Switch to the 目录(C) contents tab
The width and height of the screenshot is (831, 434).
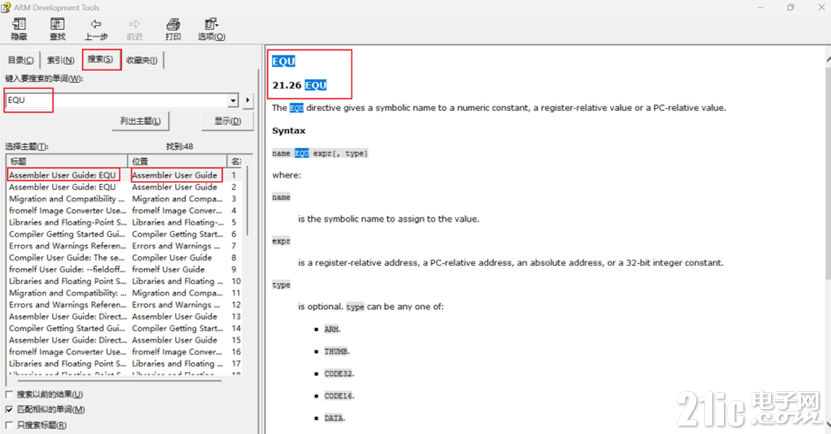pyautogui.click(x=21, y=60)
